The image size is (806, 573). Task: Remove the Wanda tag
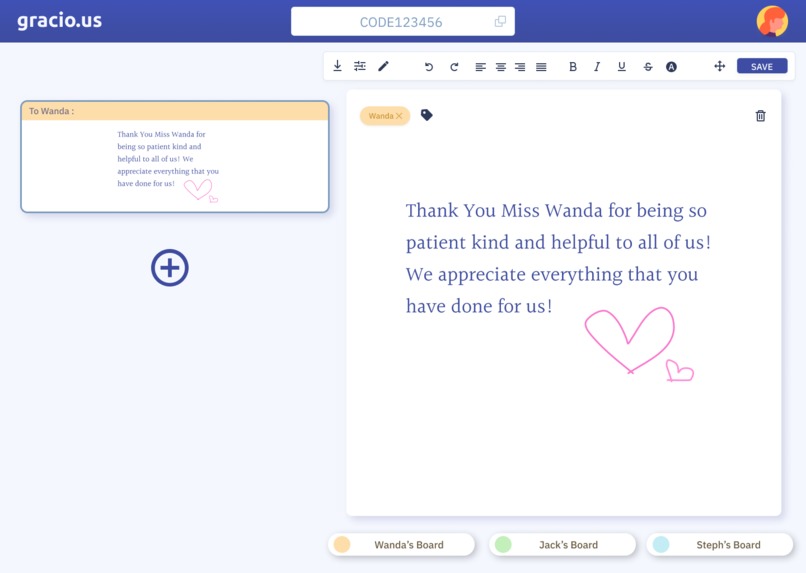399,116
